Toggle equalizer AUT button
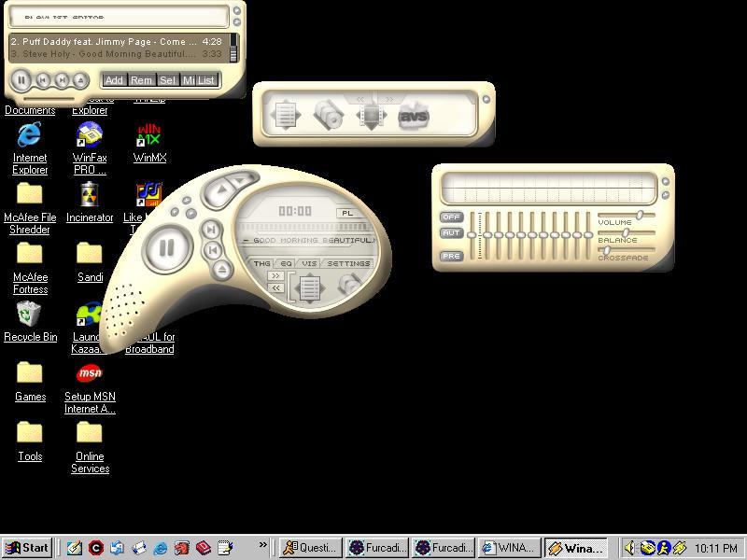 (x=451, y=232)
